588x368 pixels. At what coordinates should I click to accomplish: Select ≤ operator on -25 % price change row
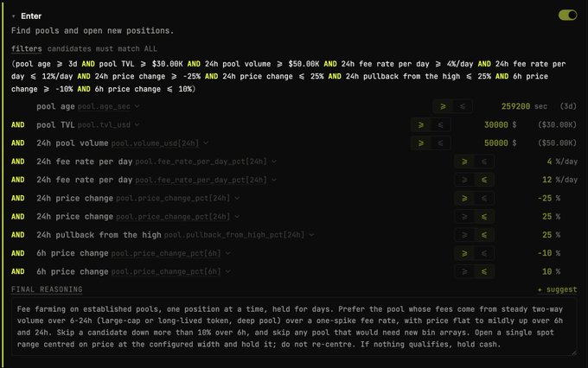[x=484, y=198]
